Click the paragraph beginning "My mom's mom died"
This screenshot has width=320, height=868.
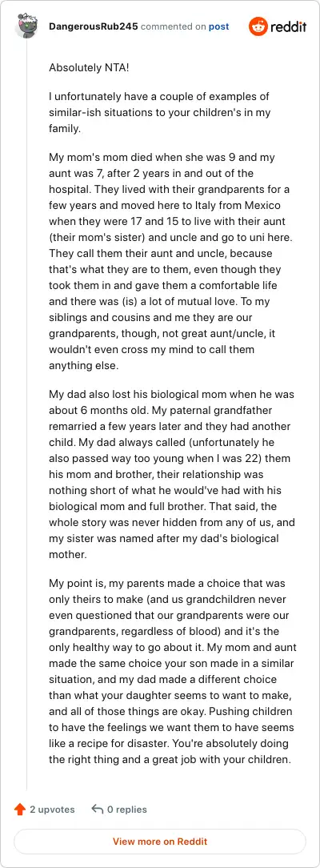[172, 262]
